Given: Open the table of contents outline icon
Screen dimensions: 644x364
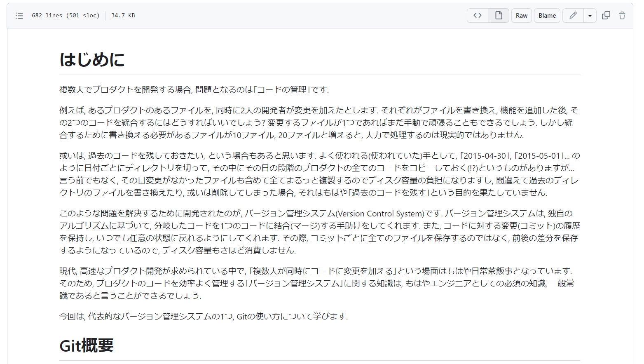Looking at the screenshot, I should click(x=19, y=16).
